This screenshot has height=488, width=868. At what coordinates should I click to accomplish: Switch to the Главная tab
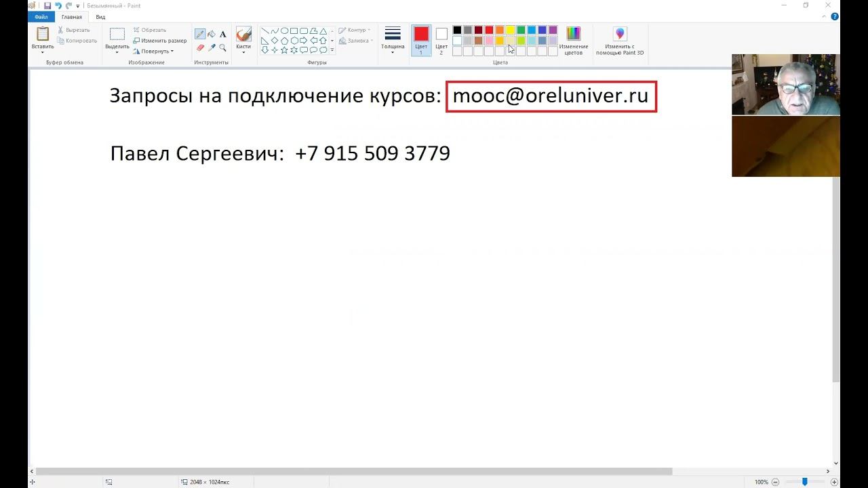72,17
